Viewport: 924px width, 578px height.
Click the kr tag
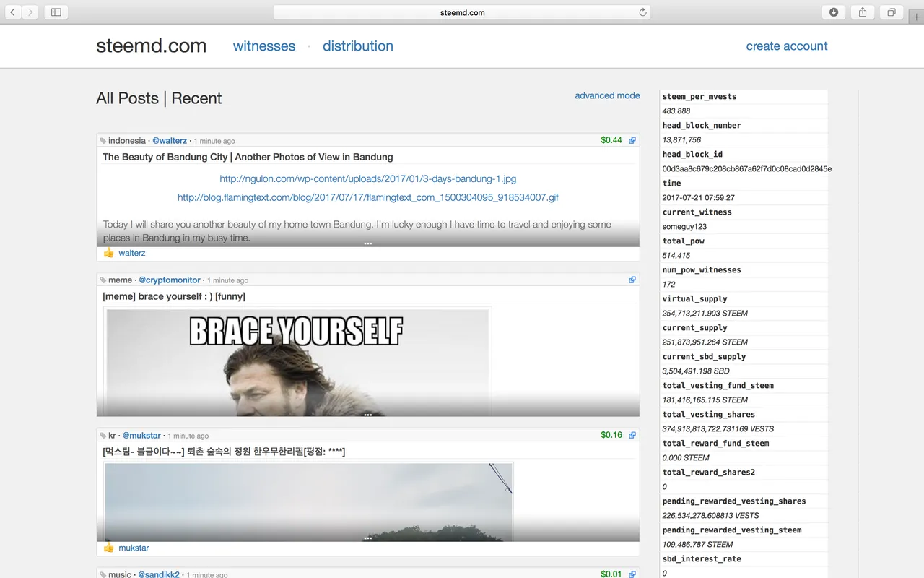tap(112, 436)
